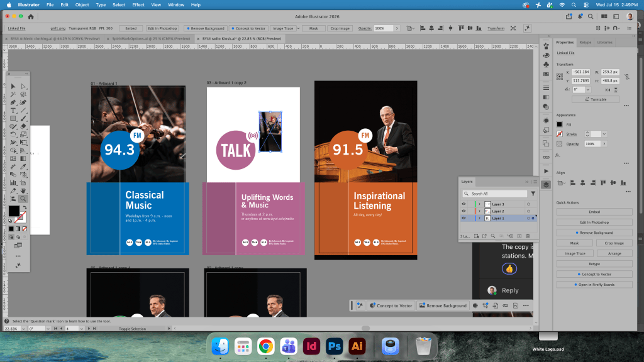Screen dimensions: 644x362
Task: Hide Layer 1 using the eye icon
Action: 464,218
